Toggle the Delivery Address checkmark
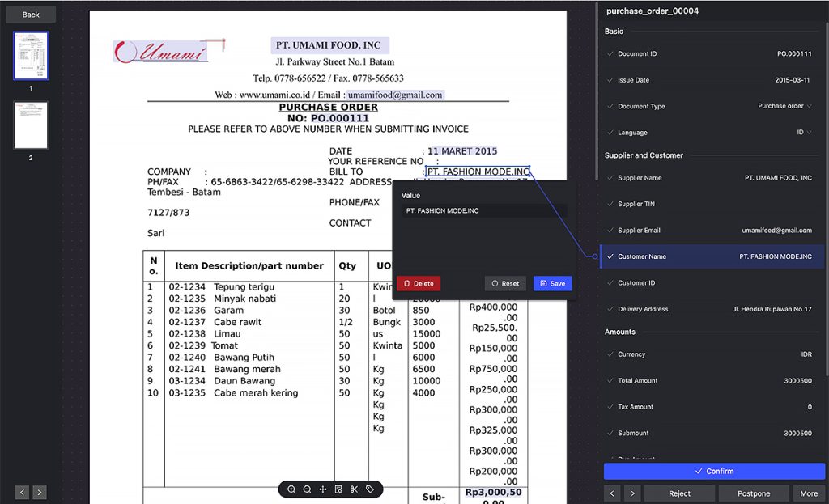This screenshot has height=504, width=829. point(610,309)
